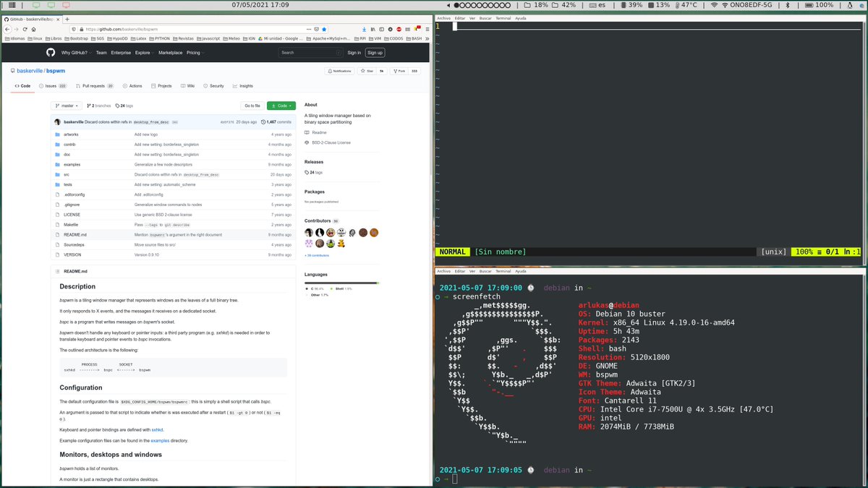Click the GitHub octocat logo

point(51,52)
